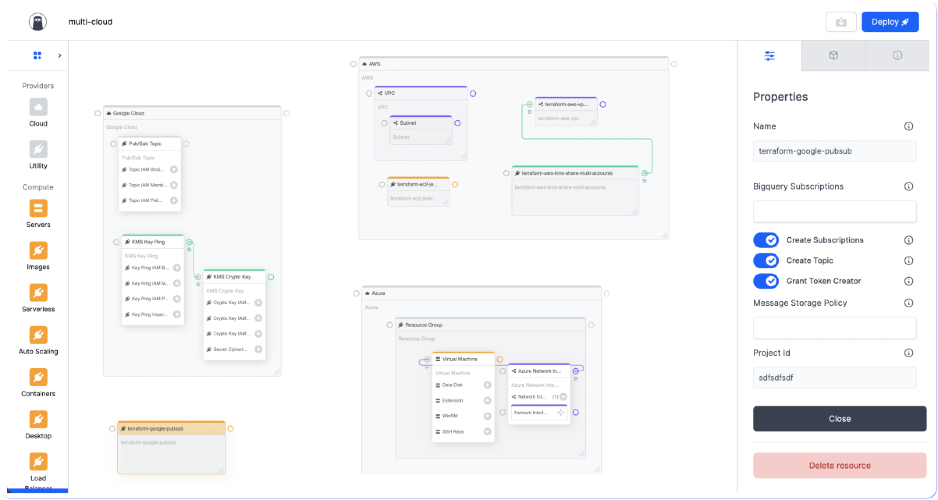938x500 pixels.
Task: Click the Name input field
Action: coord(835,151)
